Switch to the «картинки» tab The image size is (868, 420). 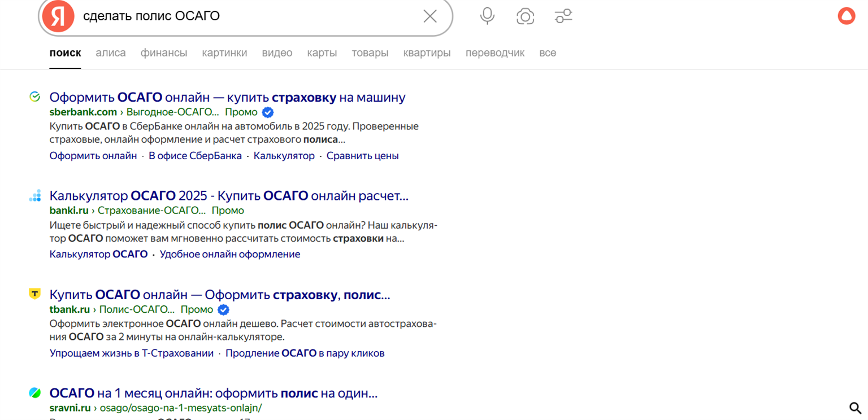[224, 53]
